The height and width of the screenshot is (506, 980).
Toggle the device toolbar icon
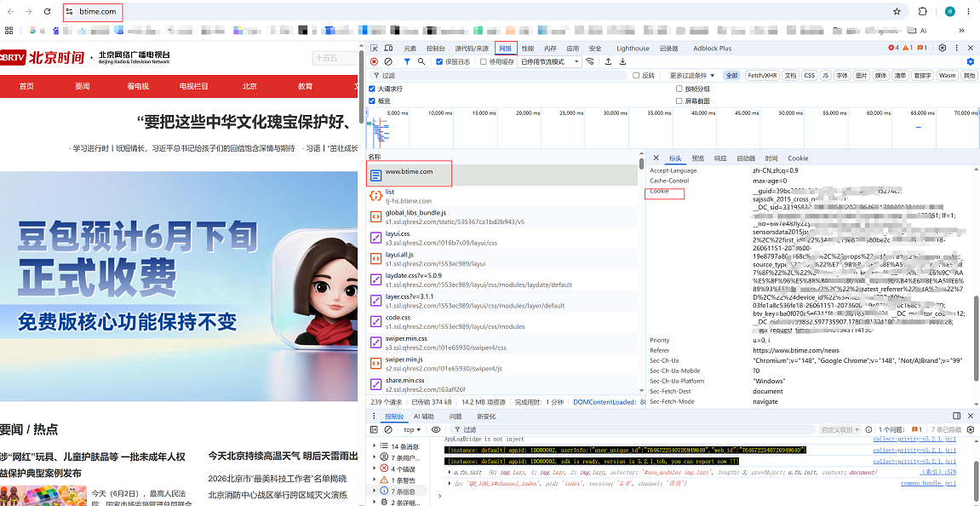[x=388, y=49]
